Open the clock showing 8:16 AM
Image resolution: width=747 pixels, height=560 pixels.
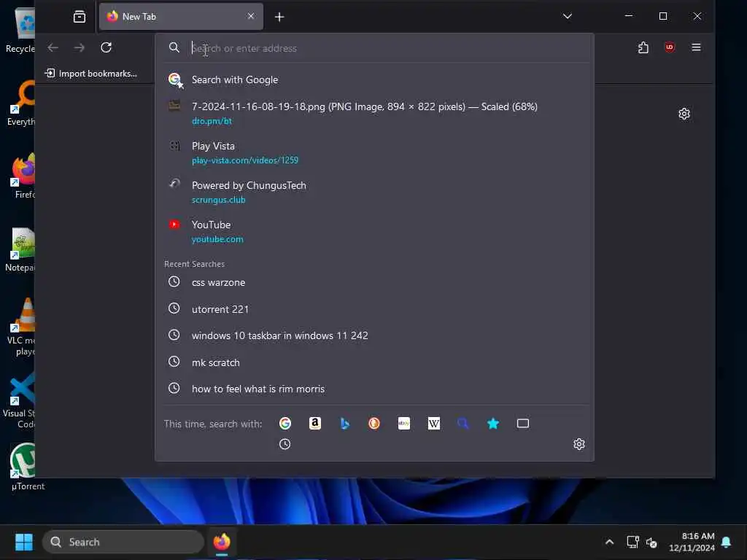[x=692, y=542]
